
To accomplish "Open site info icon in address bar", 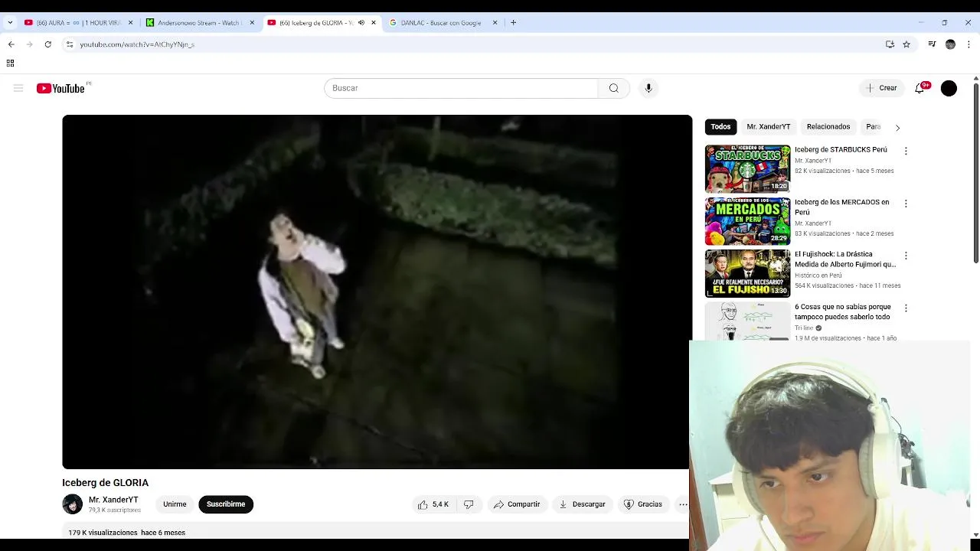I will [70, 44].
